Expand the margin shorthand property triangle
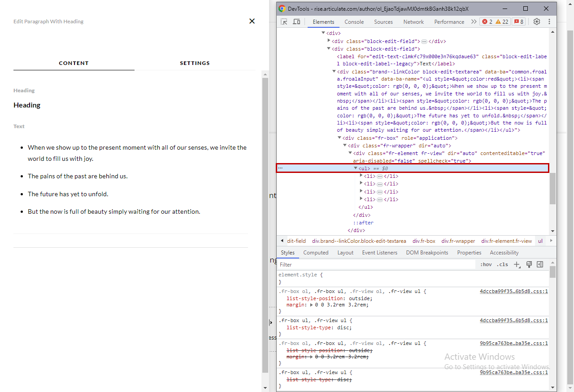This screenshot has width=574, height=392. tap(312, 305)
